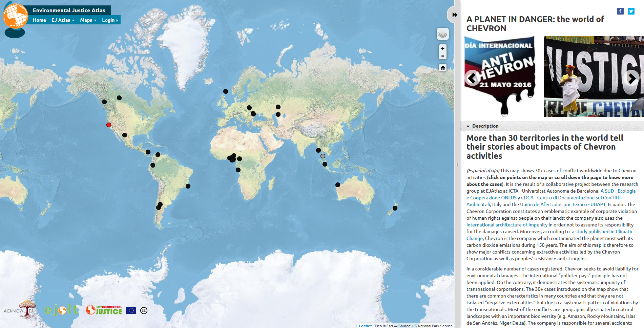Open the Login menu
644x328 pixels.
pos(110,20)
